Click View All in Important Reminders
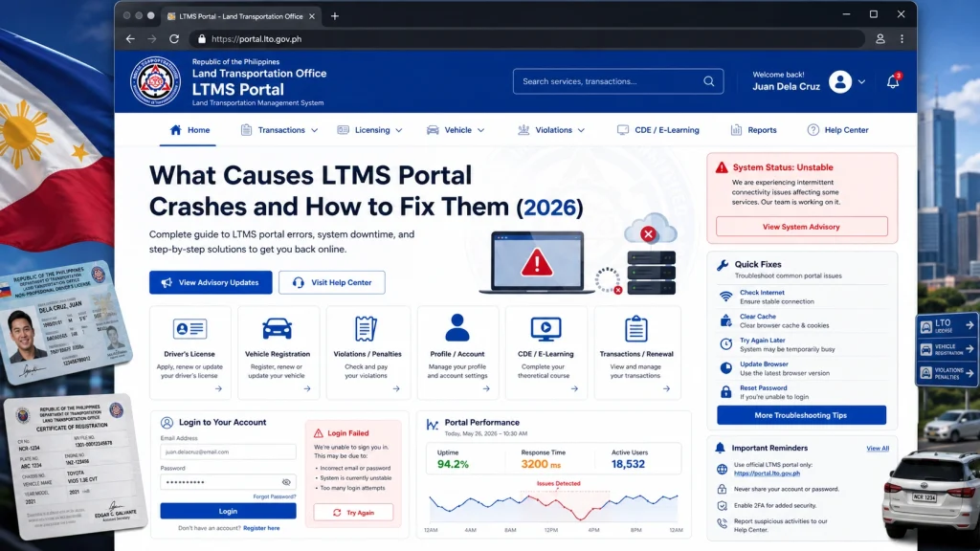 pos(878,448)
